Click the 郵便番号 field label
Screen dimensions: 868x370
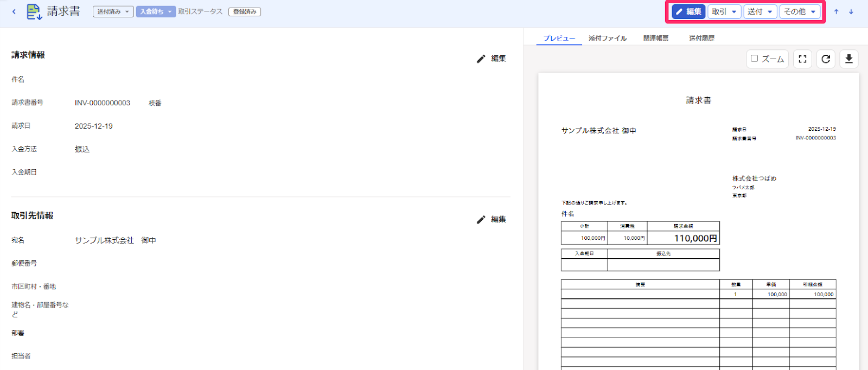click(24, 263)
